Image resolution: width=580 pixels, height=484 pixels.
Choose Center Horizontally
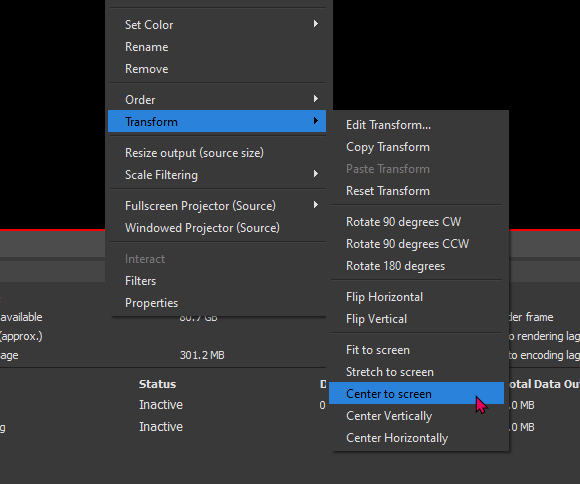point(417,438)
